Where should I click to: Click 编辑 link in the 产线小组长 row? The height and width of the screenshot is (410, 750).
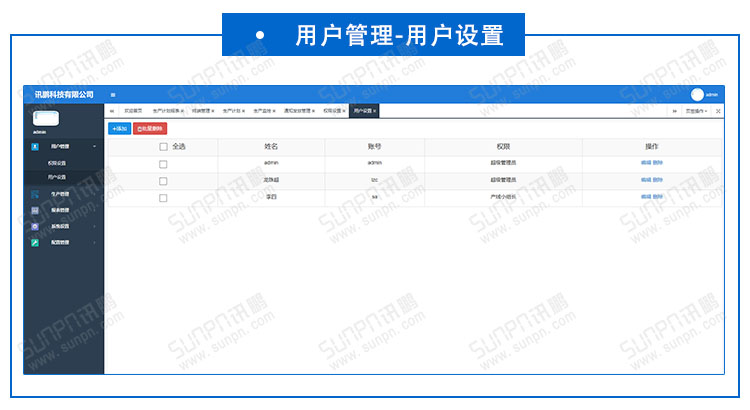[x=646, y=197]
